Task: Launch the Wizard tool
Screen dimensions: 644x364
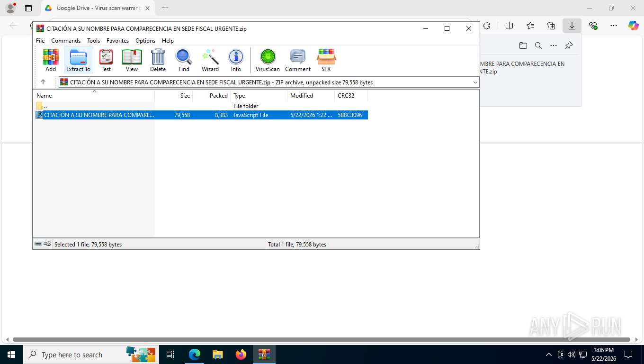Action: tap(210, 60)
